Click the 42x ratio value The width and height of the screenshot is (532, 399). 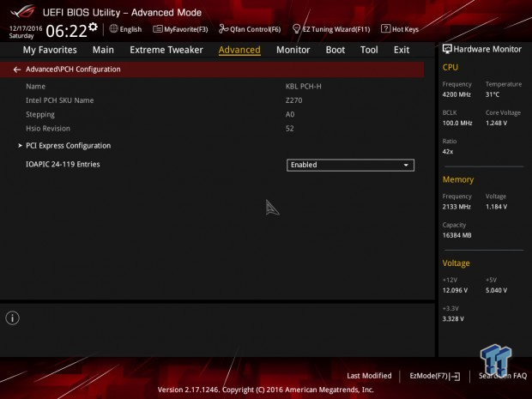448,152
